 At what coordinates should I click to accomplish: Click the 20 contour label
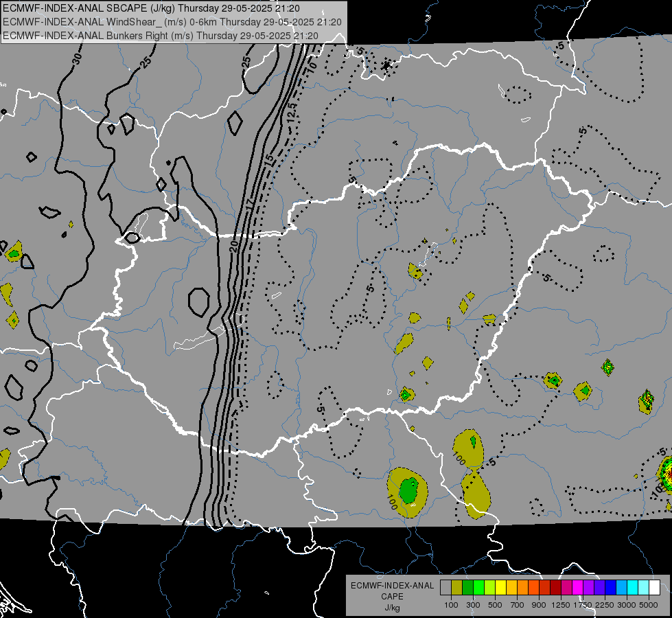(233, 246)
